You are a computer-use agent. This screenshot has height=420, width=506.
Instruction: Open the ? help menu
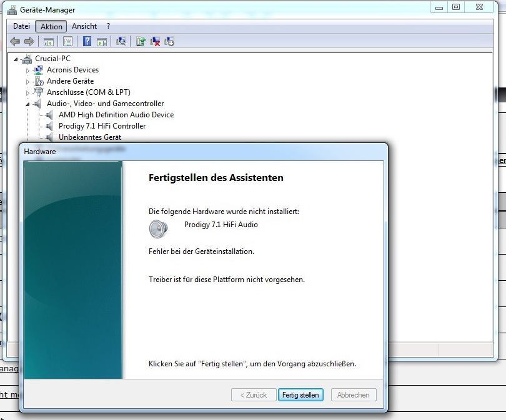[109, 26]
